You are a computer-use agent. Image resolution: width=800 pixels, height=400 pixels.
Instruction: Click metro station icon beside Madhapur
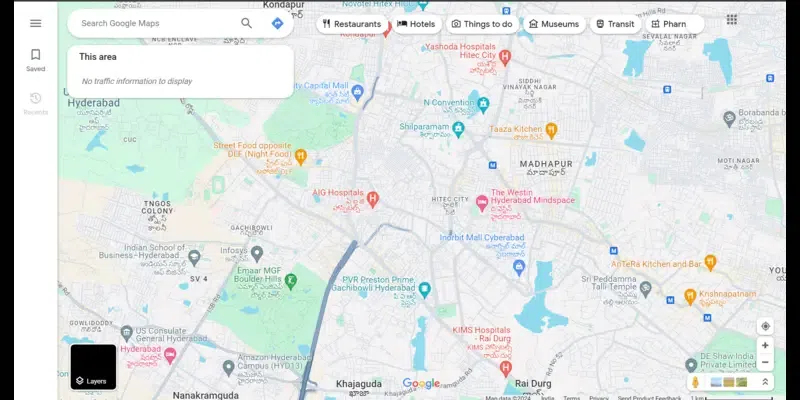coord(492,165)
